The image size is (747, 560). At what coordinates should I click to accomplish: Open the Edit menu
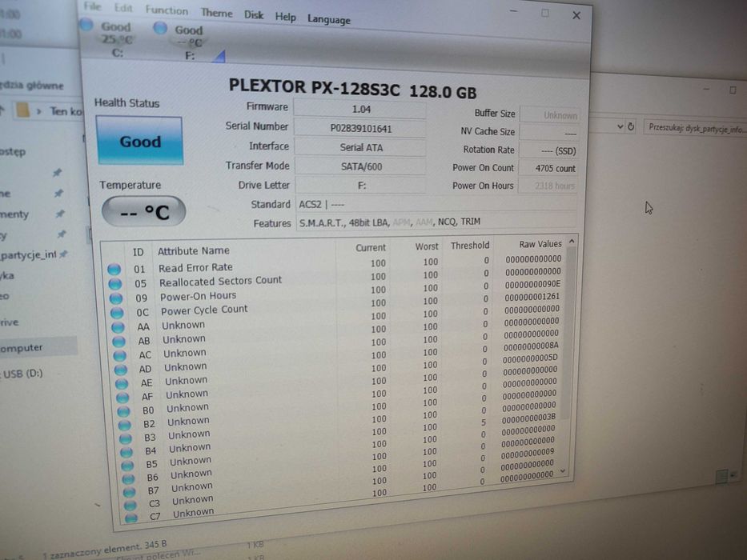123,8
